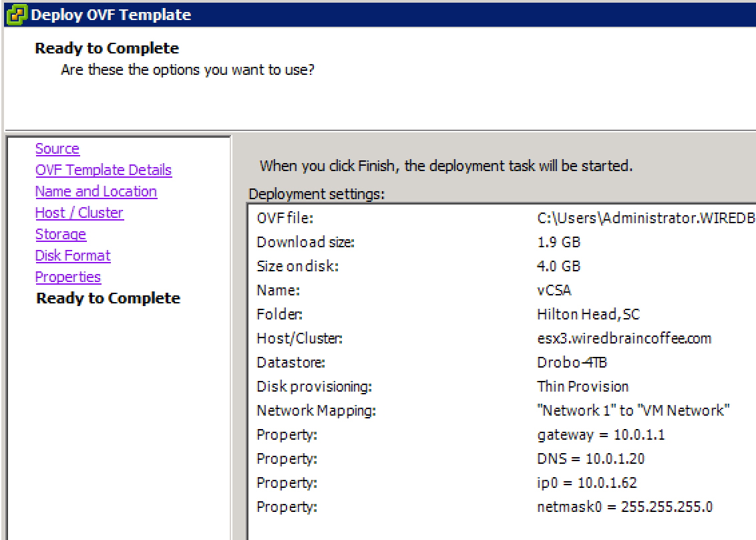The height and width of the screenshot is (540, 756).
Task: Select the Size on disk value 4.0 GB
Action: tap(558, 266)
